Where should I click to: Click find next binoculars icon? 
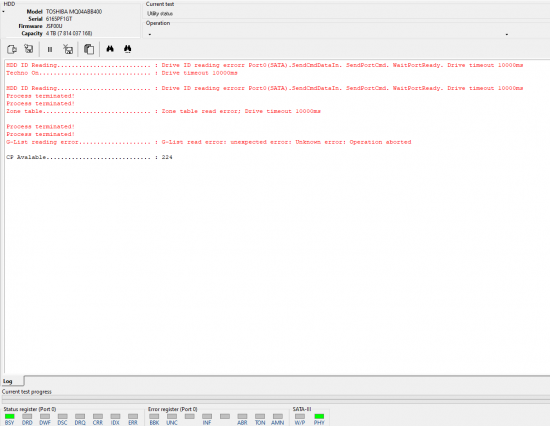128,49
